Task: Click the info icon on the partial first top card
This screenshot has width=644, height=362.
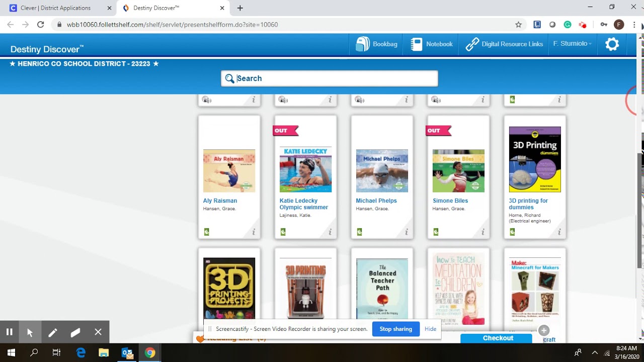Action: coord(254,100)
